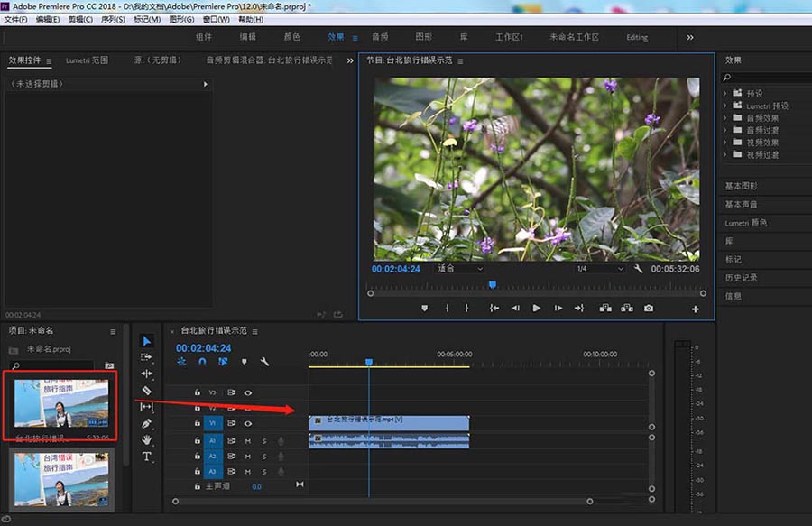Select the Type tool
Viewport: 812px width, 526px height.
click(147, 457)
